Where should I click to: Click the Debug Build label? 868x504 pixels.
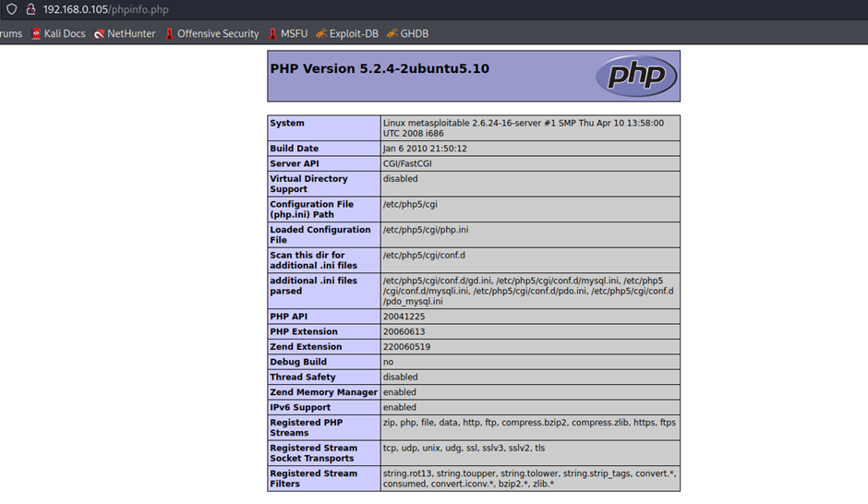(x=298, y=362)
